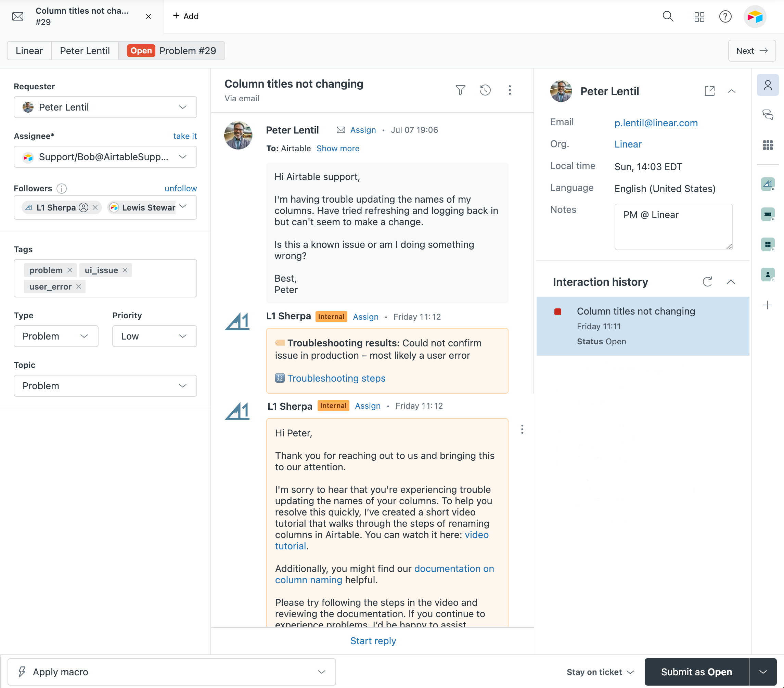Click the envelope icon on ticket tab
This screenshot has height=688, width=784.
[x=18, y=16]
